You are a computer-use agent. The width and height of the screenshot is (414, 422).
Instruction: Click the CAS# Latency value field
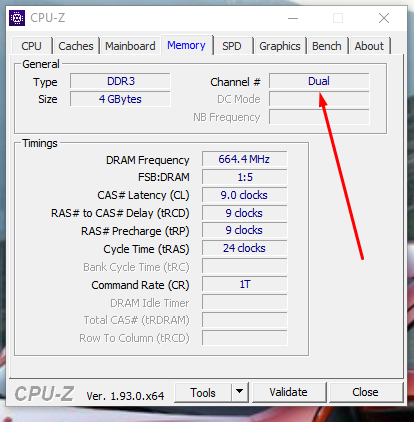point(245,195)
